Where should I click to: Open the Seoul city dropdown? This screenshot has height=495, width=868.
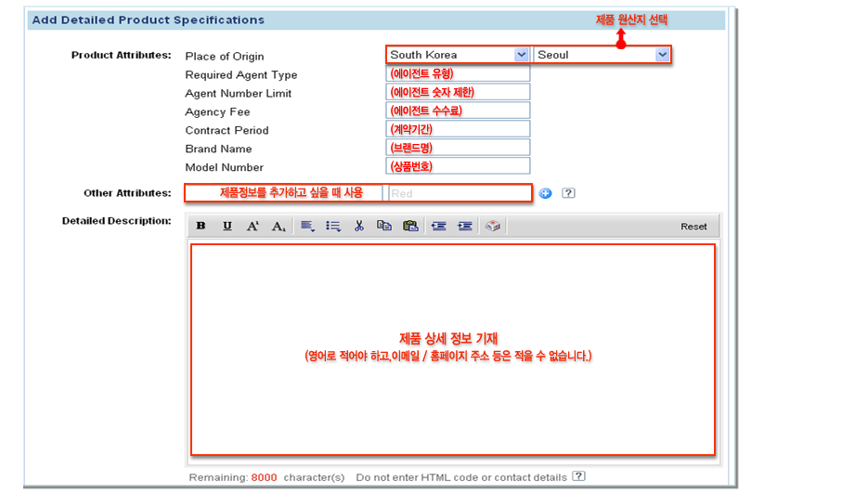click(602, 55)
